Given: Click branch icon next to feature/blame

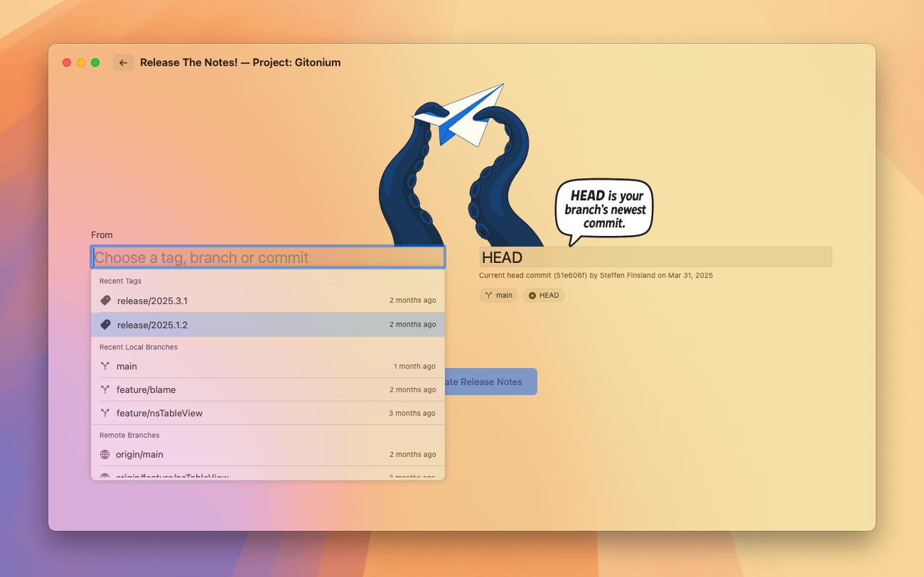Looking at the screenshot, I should click(105, 389).
